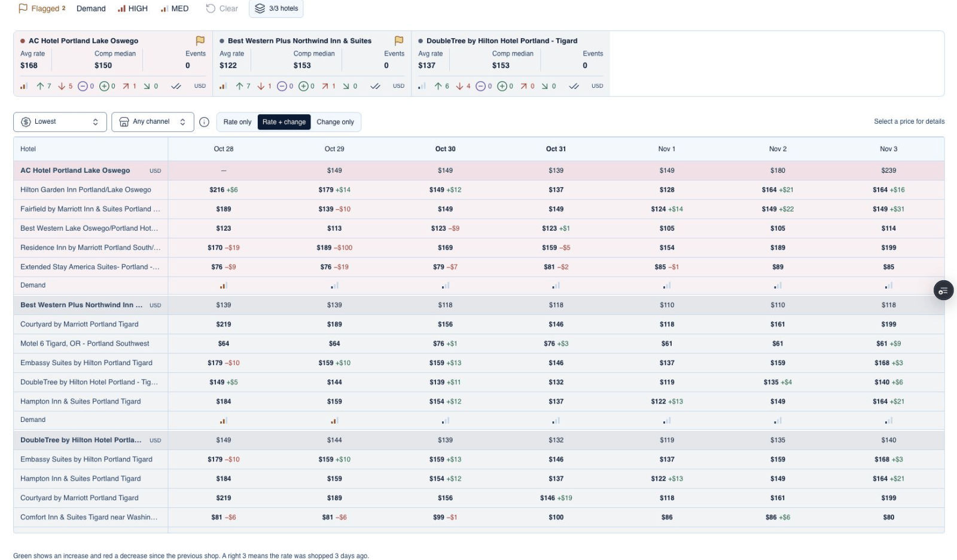Clear the active filters
957x560 pixels.
[222, 8]
